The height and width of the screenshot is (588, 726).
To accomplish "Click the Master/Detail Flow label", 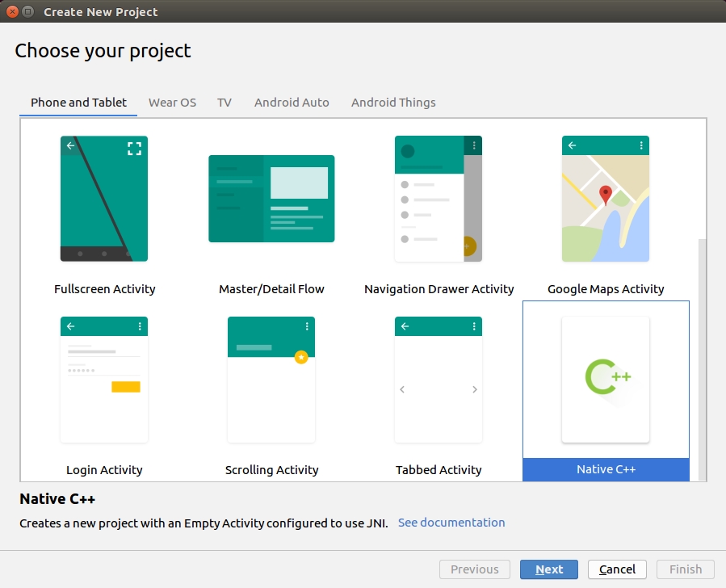I will (x=271, y=289).
